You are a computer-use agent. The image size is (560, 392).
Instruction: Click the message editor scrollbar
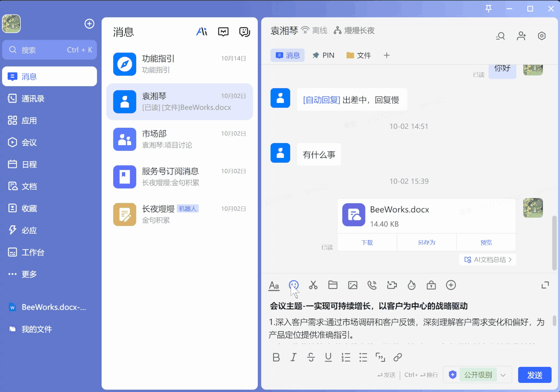(555, 321)
